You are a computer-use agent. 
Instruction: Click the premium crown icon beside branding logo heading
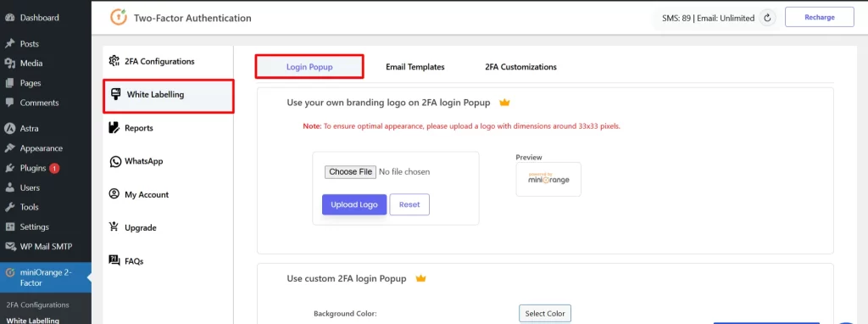[504, 103]
